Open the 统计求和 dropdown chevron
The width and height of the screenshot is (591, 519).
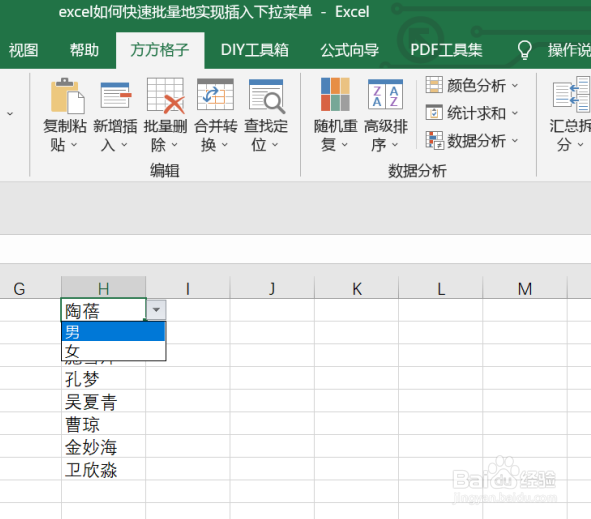515,113
